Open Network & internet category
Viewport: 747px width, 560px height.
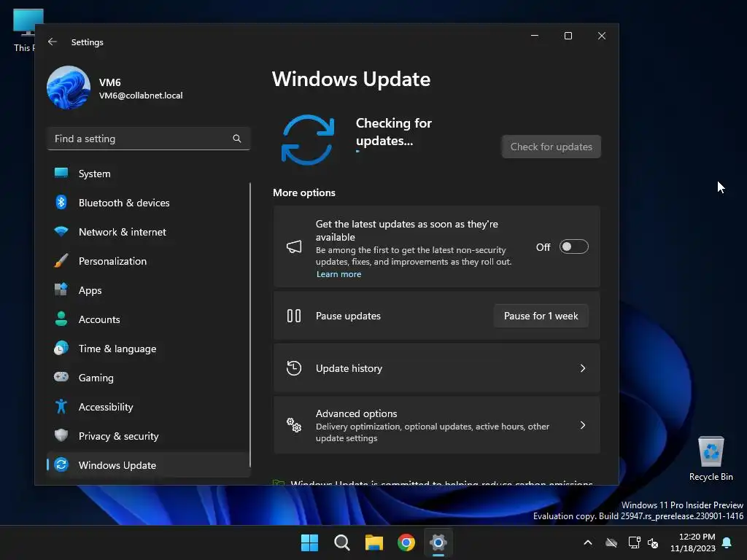(148, 231)
